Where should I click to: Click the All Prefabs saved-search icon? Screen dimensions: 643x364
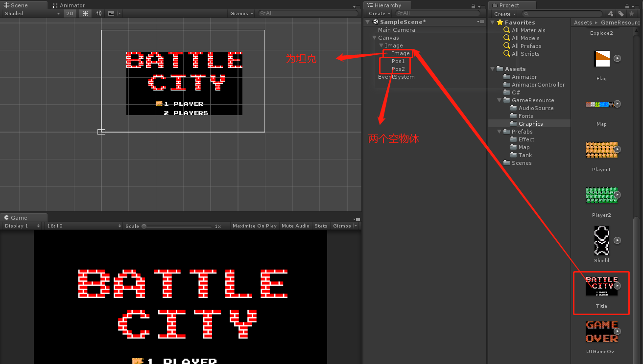507,46
